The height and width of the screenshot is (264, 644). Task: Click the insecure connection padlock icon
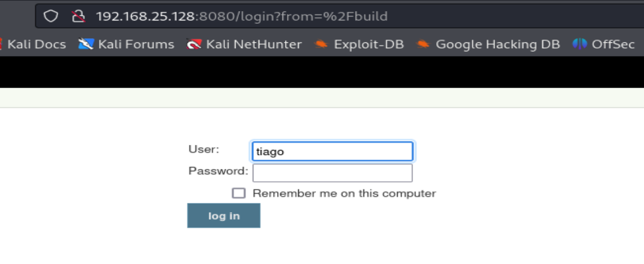(78, 16)
